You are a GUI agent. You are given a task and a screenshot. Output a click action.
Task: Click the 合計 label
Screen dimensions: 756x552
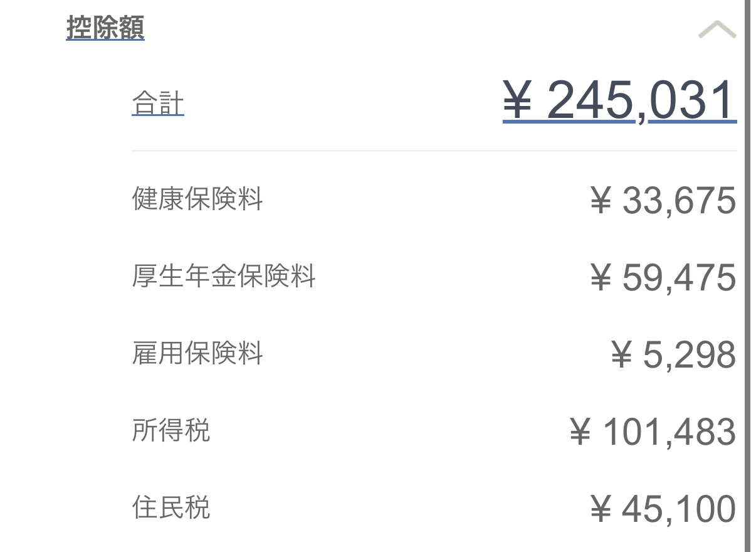158,103
